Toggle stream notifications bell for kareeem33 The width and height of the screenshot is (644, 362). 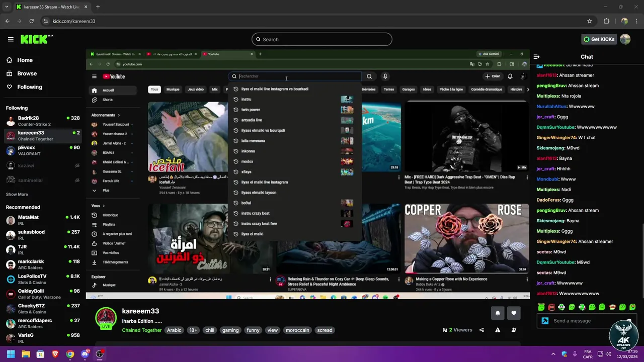(x=498, y=313)
